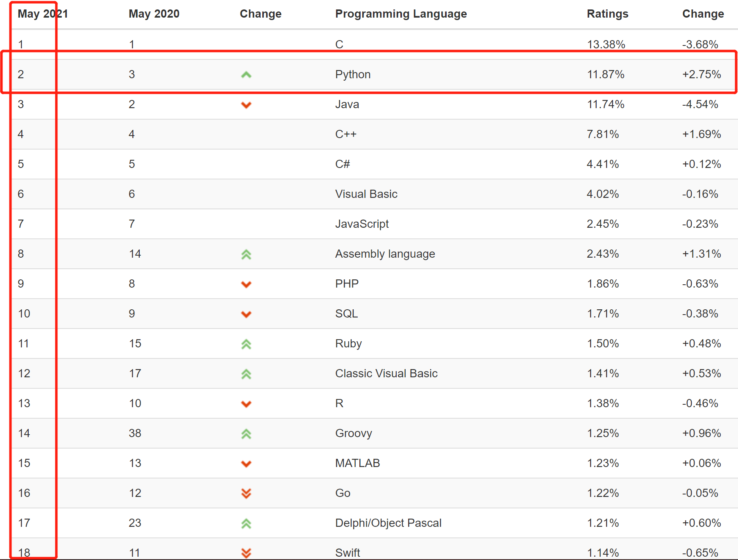The width and height of the screenshot is (738, 560).
Task: Click the red down arrow for SQL
Action: (246, 314)
